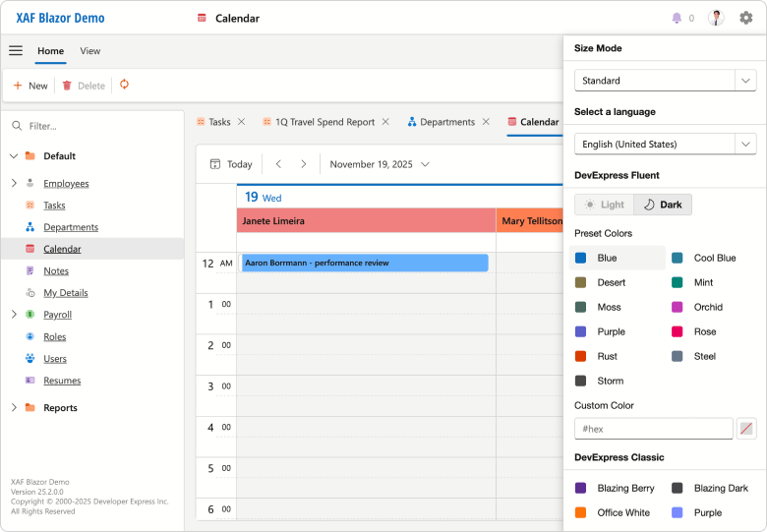Select the Orchid color swatch

(x=706, y=307)
